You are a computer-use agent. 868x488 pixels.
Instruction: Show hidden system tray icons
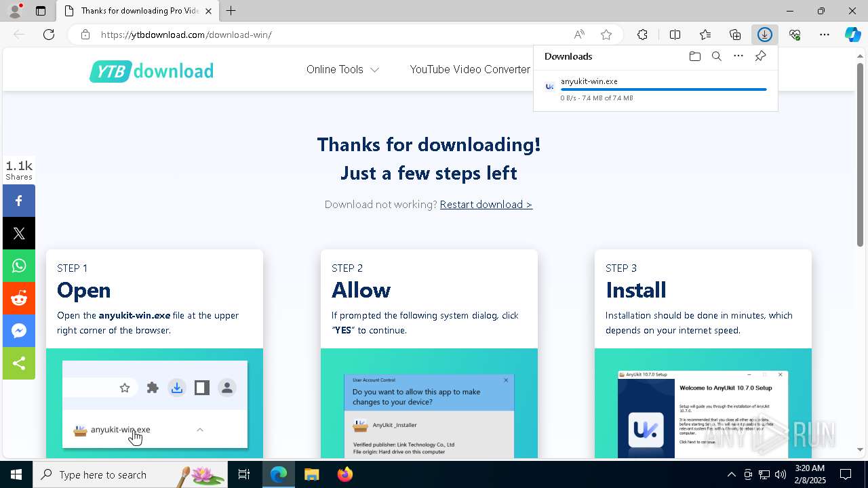[731, 474]
